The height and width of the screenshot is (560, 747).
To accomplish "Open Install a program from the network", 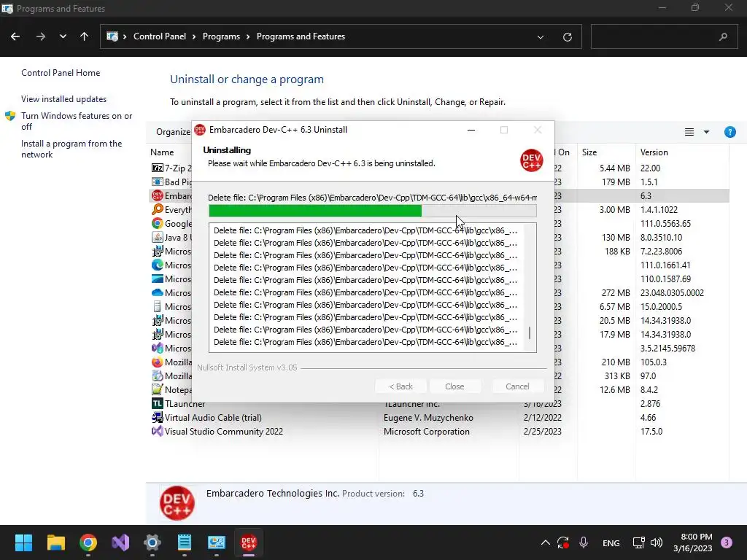I will [x=71, y=149].
